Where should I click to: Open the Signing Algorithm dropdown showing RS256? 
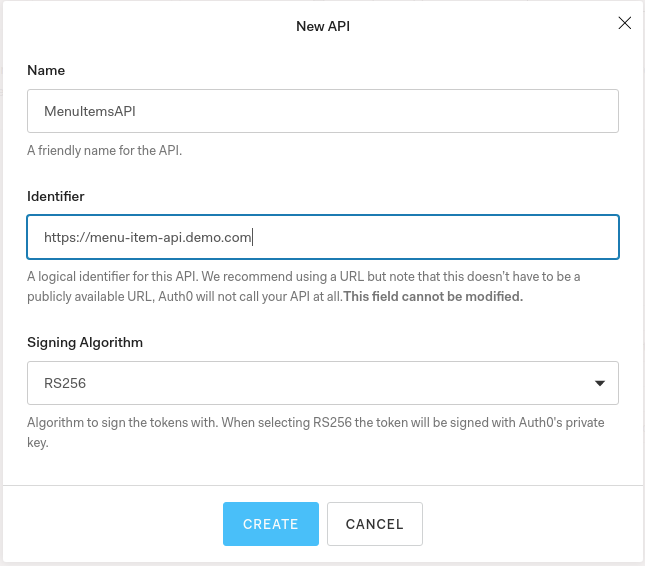pyautogui.click(x=322, y=383)
